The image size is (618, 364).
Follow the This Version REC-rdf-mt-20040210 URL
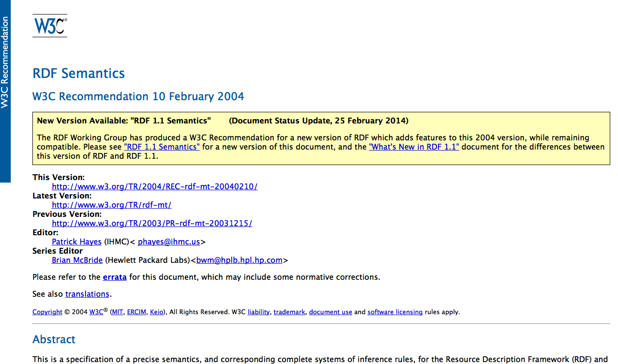tap(154, 186)
